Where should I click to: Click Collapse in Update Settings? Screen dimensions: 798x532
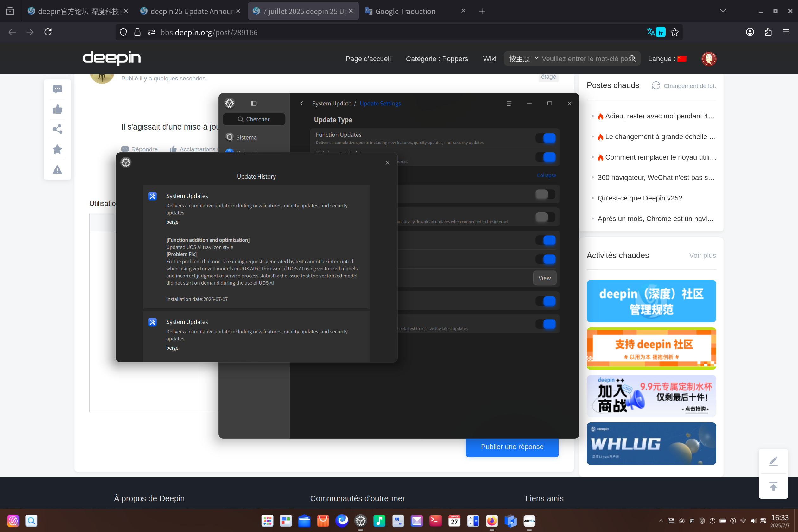click(x=546, y=175)
